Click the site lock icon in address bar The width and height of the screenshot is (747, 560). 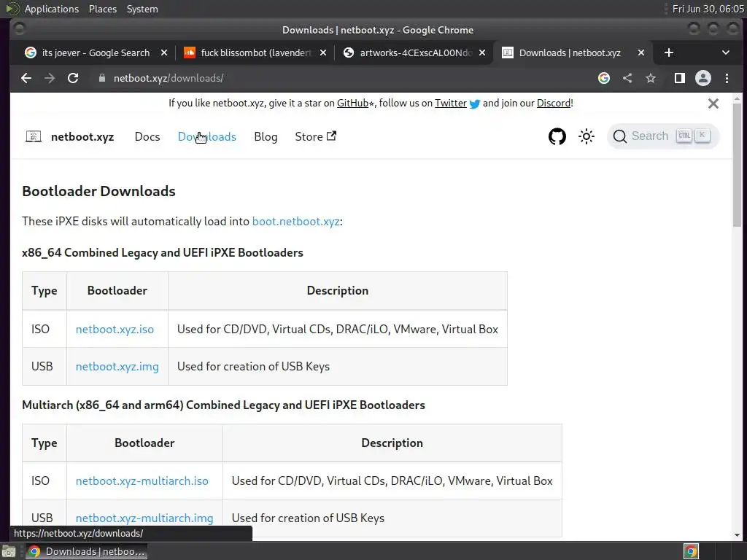101,78
